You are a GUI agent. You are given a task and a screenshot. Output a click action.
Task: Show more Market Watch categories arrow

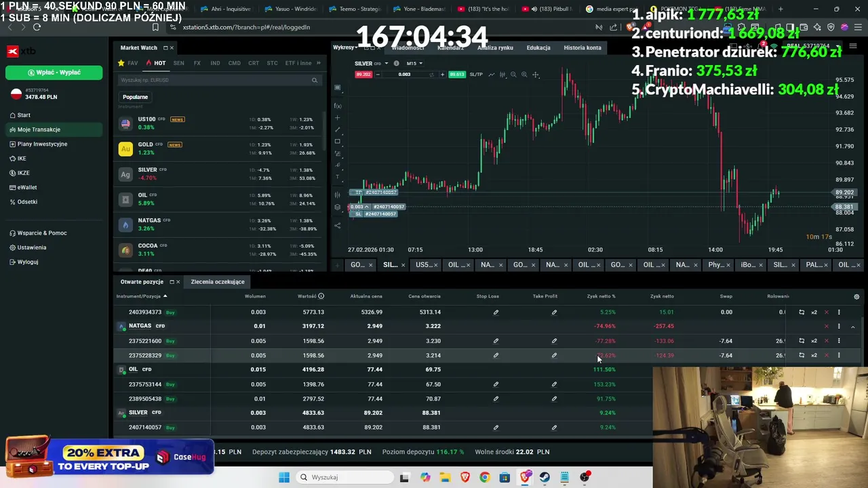(x=319, y=63)
